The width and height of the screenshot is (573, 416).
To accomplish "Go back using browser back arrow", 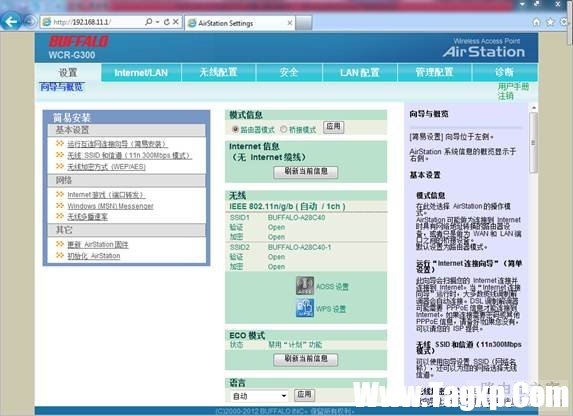I will [10, 22].
